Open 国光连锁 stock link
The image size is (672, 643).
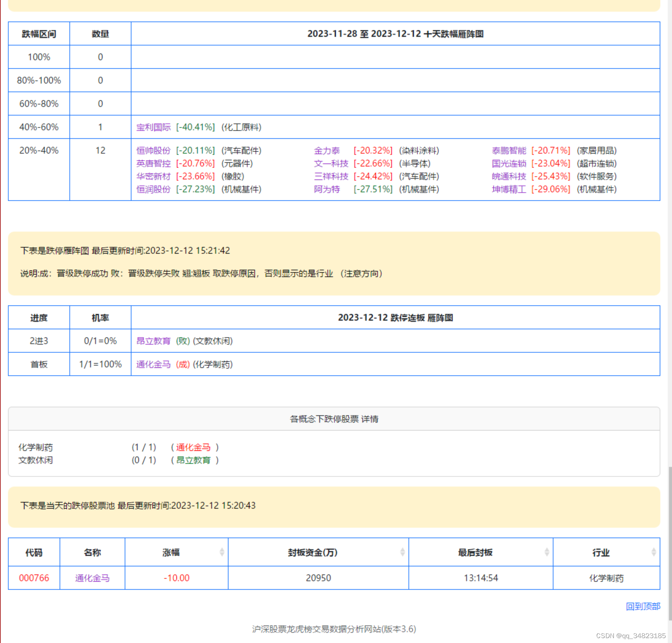coord(509,163)
